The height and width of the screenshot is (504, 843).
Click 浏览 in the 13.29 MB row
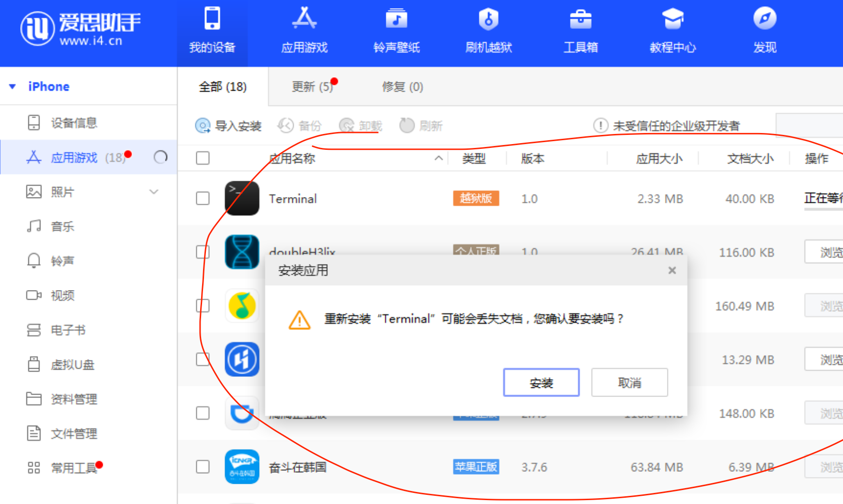(x=824, y=359)
